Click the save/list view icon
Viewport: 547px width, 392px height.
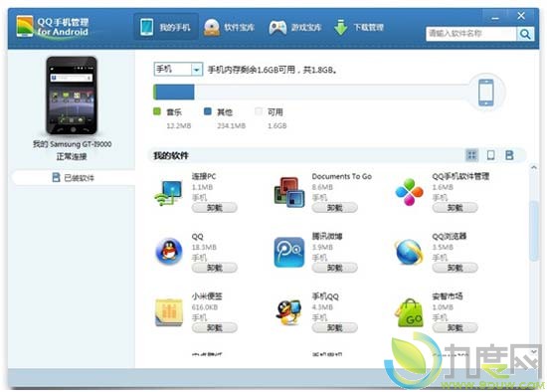(509, 155)
